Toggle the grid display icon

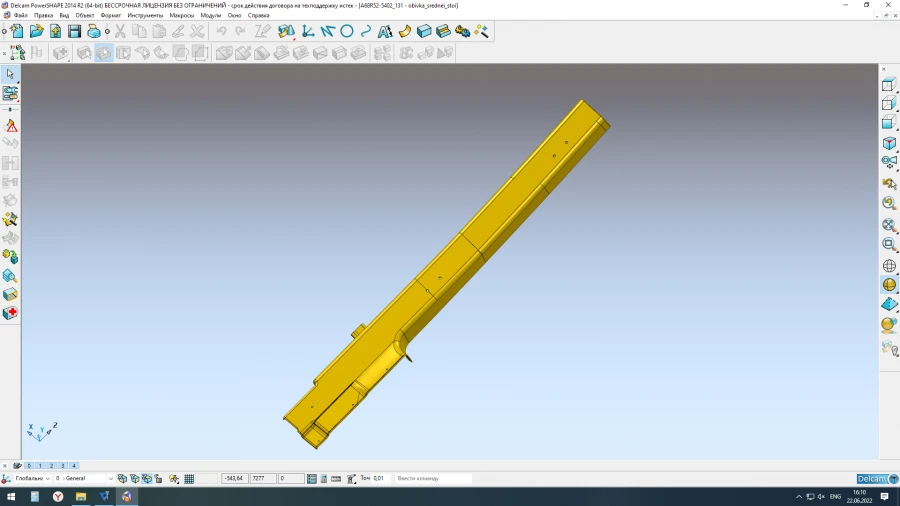click(x=189, y=479)
